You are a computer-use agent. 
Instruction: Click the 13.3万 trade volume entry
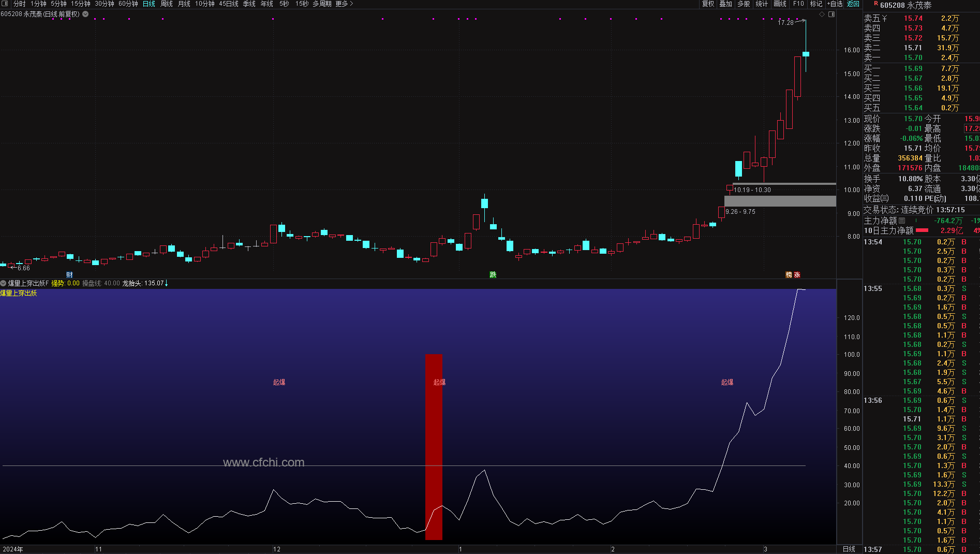[944, 484]
